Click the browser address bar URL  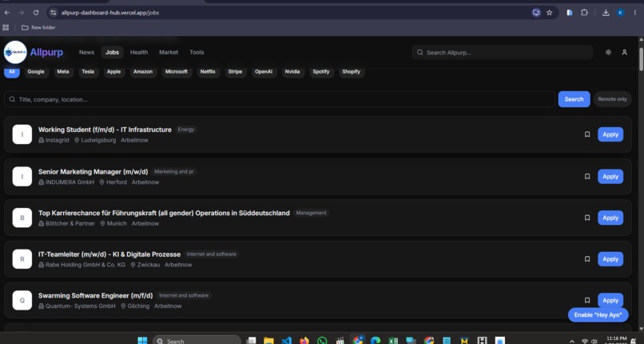110,13
